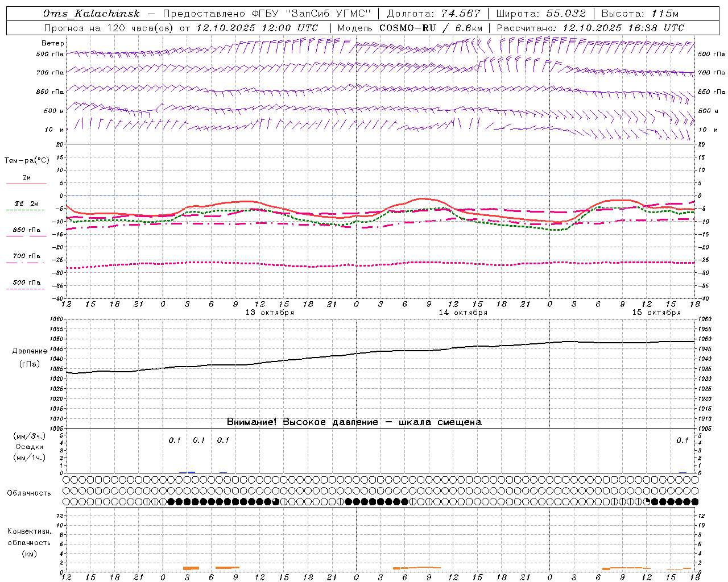
Task: Click the Давление panel label
Action: pos(30,351)
